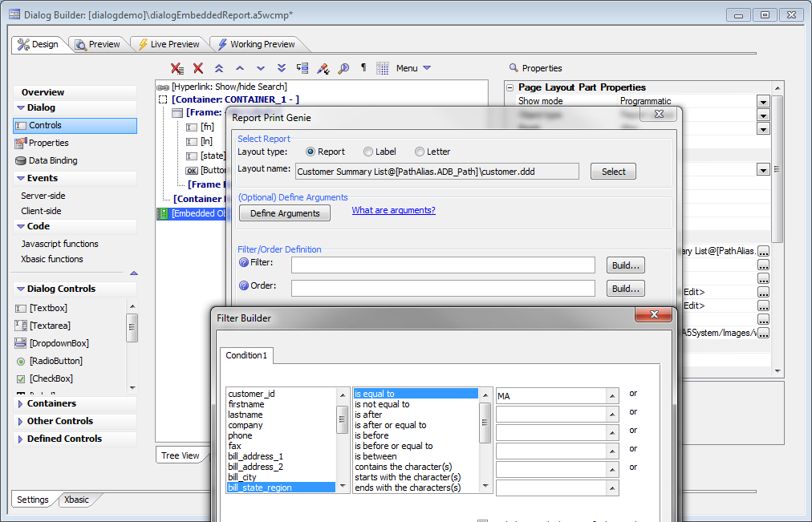Open the Live Preview tab
Viewport: 812px width, 522px height.
168,44
